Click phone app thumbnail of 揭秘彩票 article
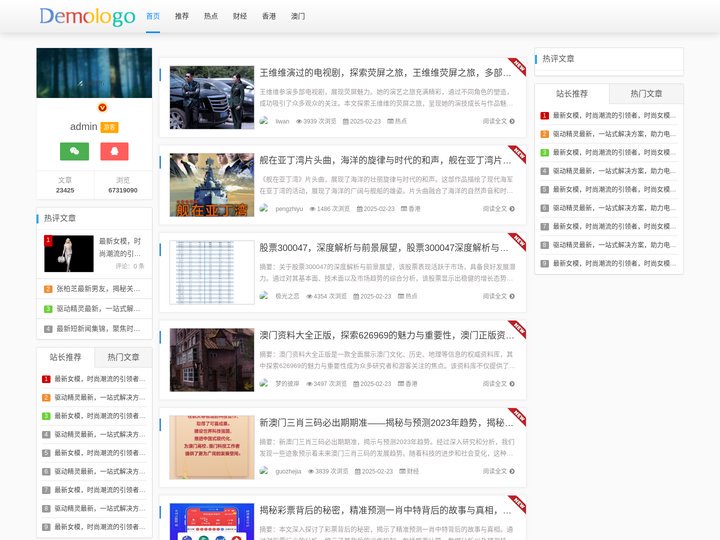The height and width of the screenshot is (540, 720). (212, 522)
